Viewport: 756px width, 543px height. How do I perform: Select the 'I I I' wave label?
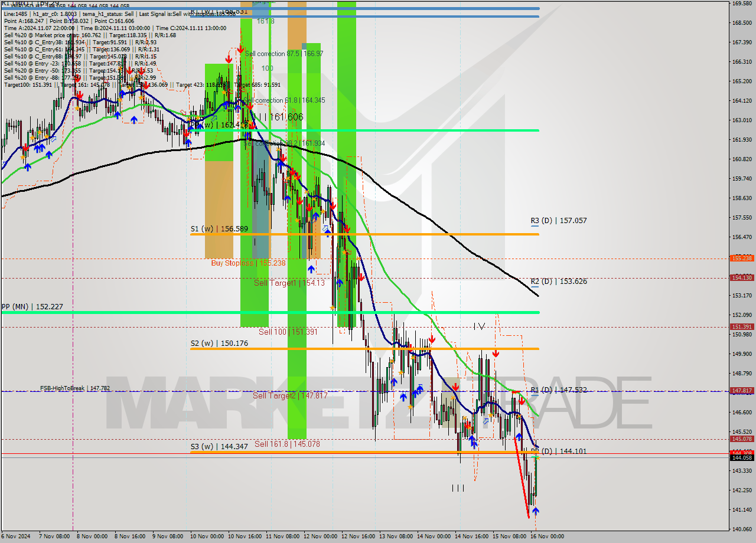point(458,488)
